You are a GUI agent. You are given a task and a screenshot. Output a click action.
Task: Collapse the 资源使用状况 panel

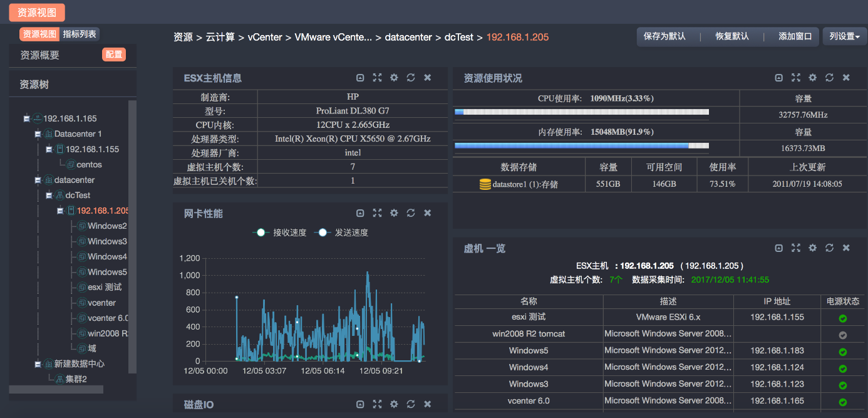click(x=778, y=78)
